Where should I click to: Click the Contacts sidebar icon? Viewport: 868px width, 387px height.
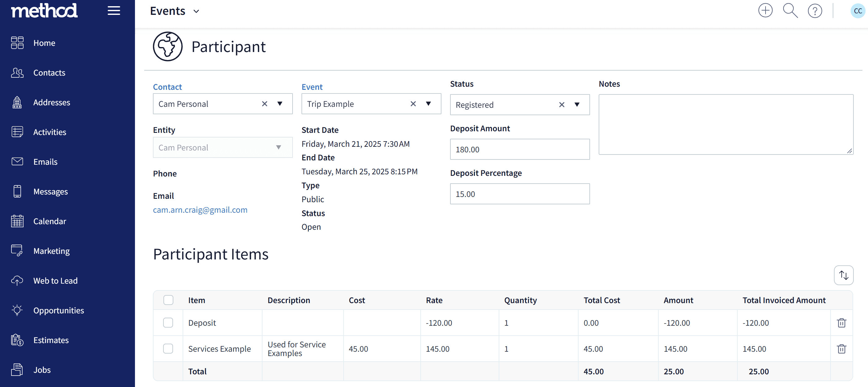pyautogui.click(x=17, y=72)
